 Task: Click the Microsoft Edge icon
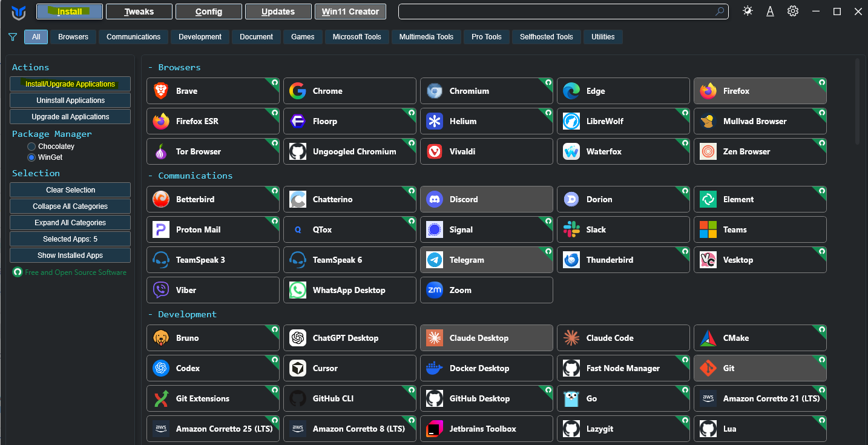click(571, 91)
